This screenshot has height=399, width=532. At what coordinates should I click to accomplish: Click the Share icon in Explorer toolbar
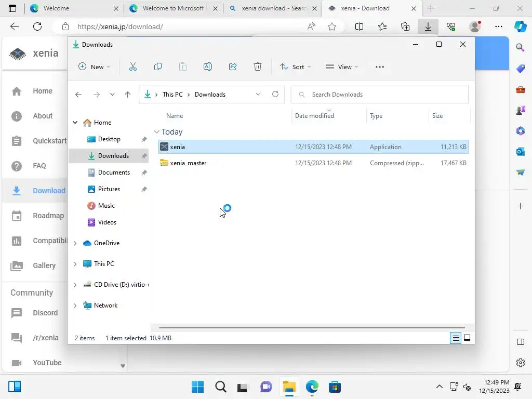click(233, 67)
